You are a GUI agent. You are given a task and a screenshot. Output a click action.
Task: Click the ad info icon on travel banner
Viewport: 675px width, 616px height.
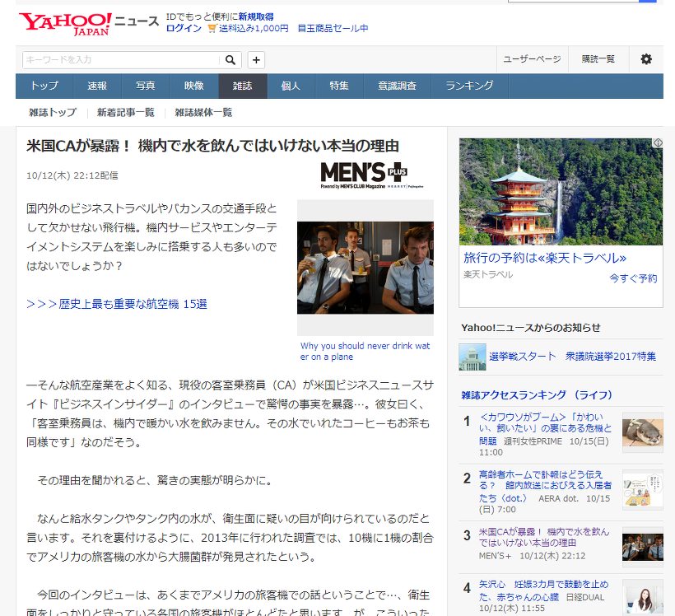click(658, 143)
